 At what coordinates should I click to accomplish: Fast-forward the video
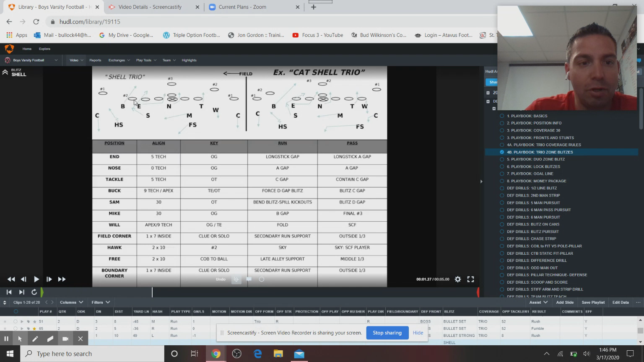point(62,279)
